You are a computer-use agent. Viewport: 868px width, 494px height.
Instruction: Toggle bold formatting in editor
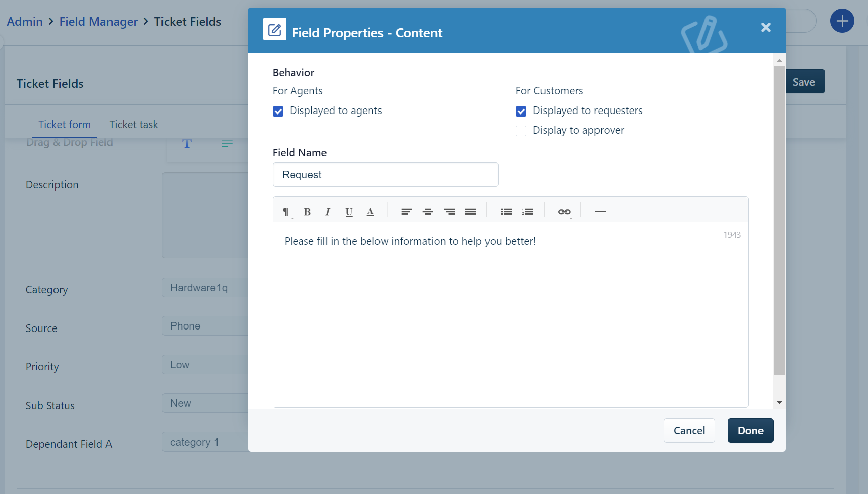[307, 212]
